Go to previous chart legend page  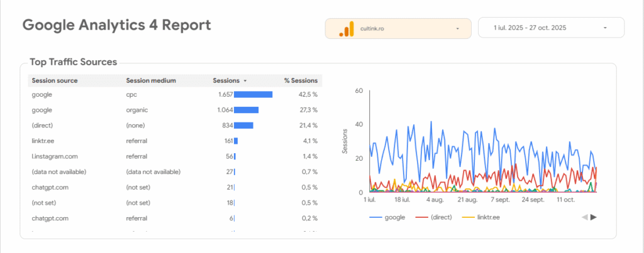[584, 217]
